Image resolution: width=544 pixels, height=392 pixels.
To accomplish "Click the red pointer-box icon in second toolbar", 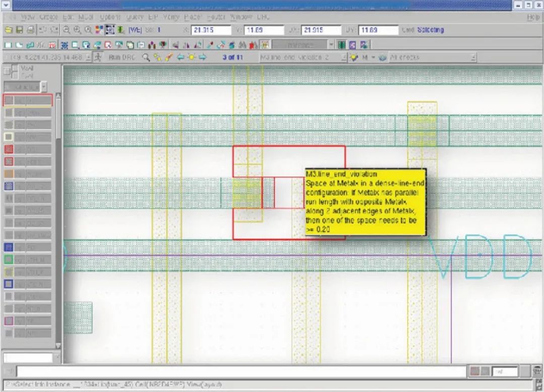I will pyautogui.click(x=108, y=45).
